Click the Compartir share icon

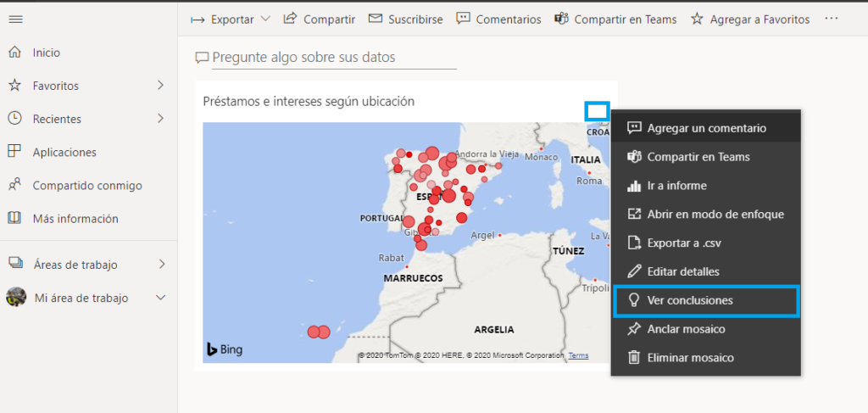(290, 19)
